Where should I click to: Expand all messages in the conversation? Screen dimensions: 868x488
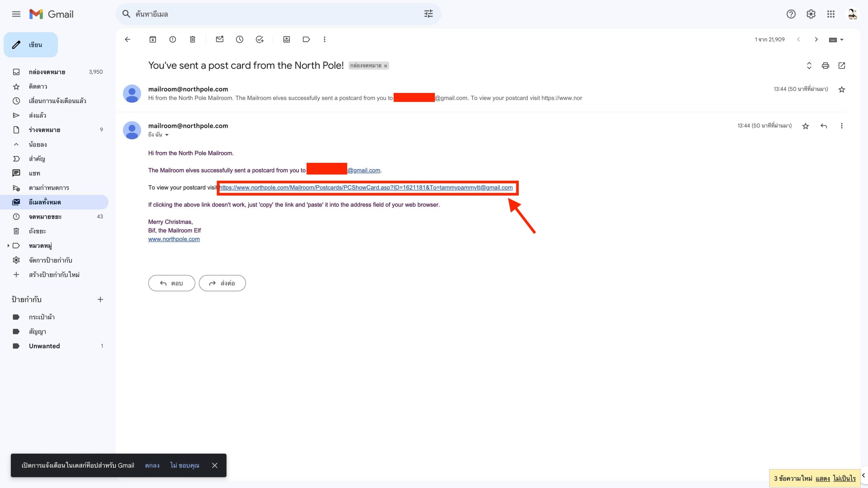(x=809, y=65)
